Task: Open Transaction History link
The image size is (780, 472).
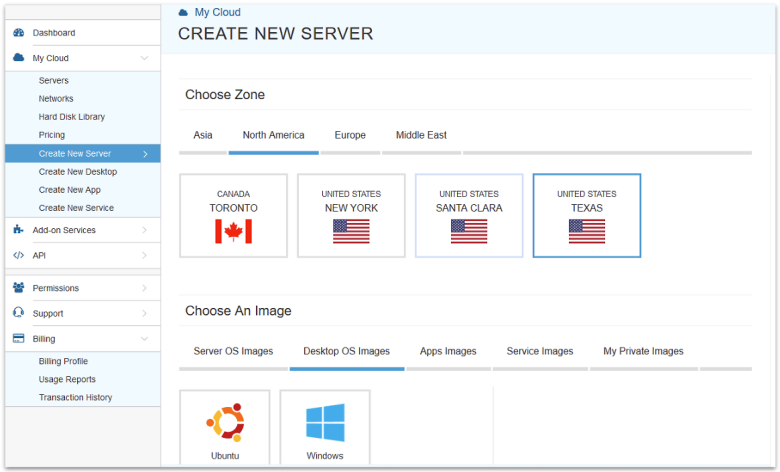Action: (75, 397)
